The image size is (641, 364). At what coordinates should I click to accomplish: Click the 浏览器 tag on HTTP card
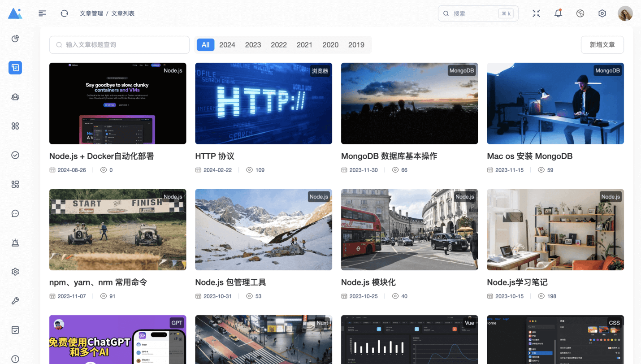tap(320, 71)
